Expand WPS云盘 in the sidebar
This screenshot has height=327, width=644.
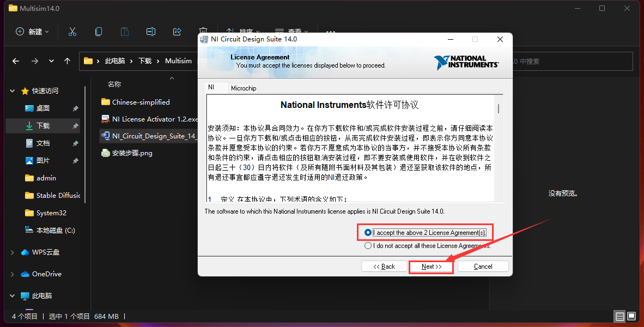[13, 252]
